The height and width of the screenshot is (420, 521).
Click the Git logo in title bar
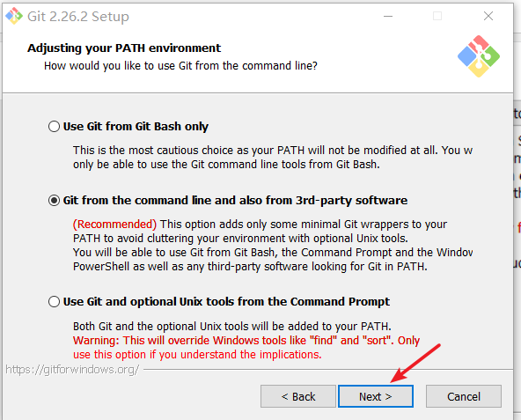[x=14, y=16]
